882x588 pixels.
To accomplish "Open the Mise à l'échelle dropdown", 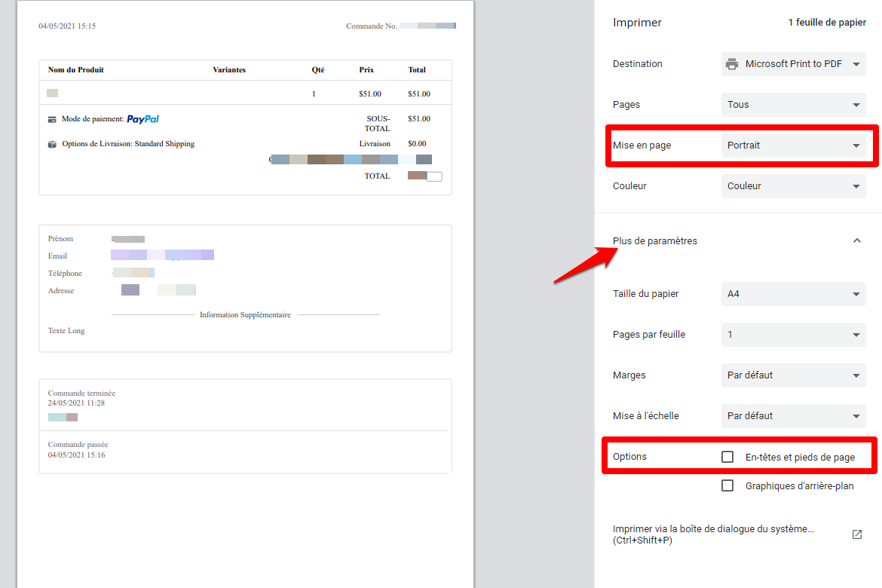I will 793,416.
